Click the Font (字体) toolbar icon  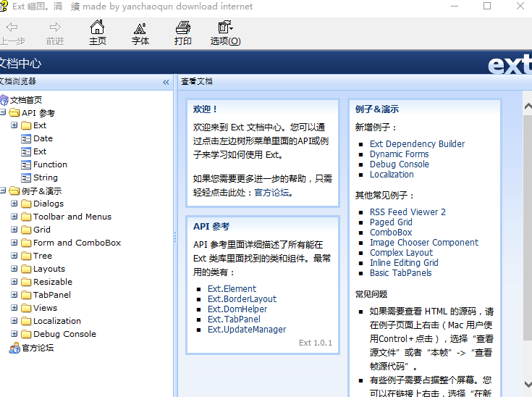click(140, 28)
